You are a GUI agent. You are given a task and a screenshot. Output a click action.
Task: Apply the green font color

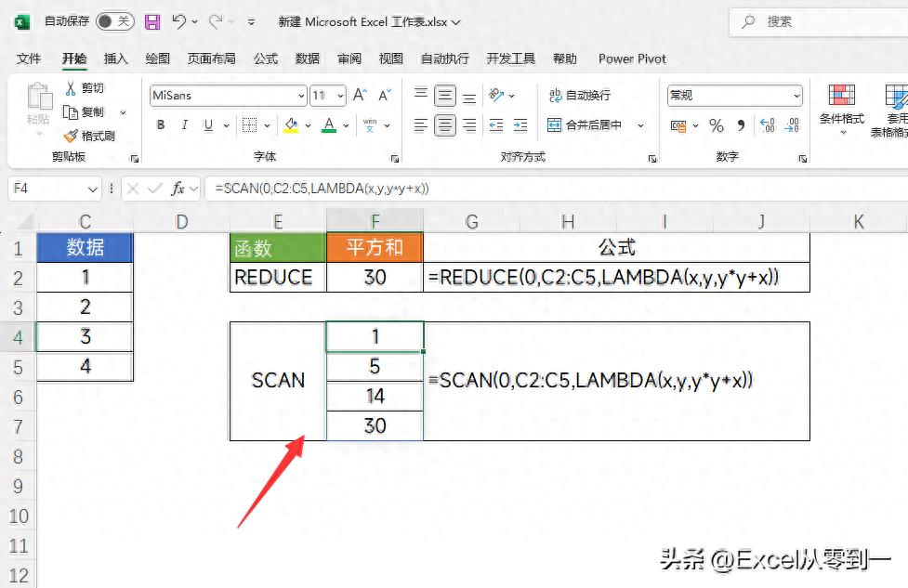[x=329, y=124]
